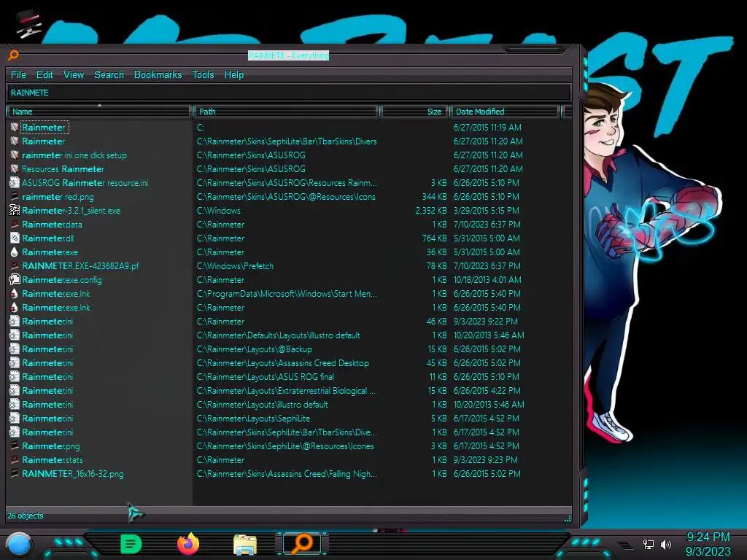Open the File menu

18,75
